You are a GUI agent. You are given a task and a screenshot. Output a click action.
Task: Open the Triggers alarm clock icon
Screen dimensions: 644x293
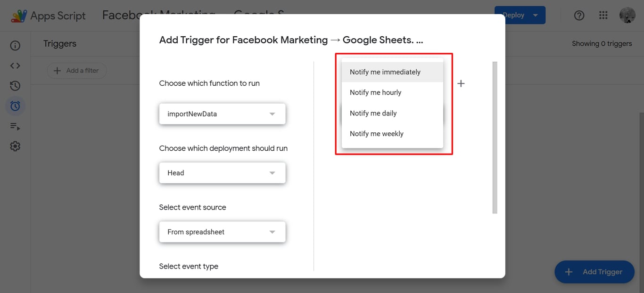coord(15,106)
